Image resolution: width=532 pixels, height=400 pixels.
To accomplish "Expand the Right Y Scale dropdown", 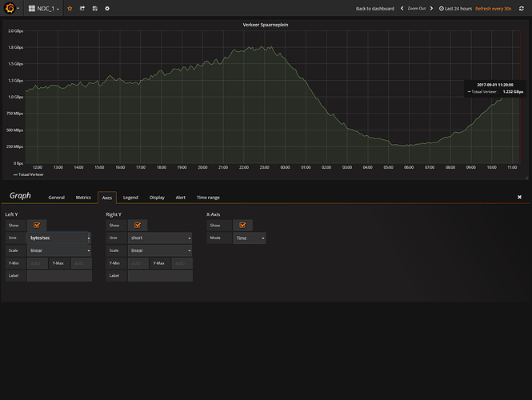I will click(160, 250).
